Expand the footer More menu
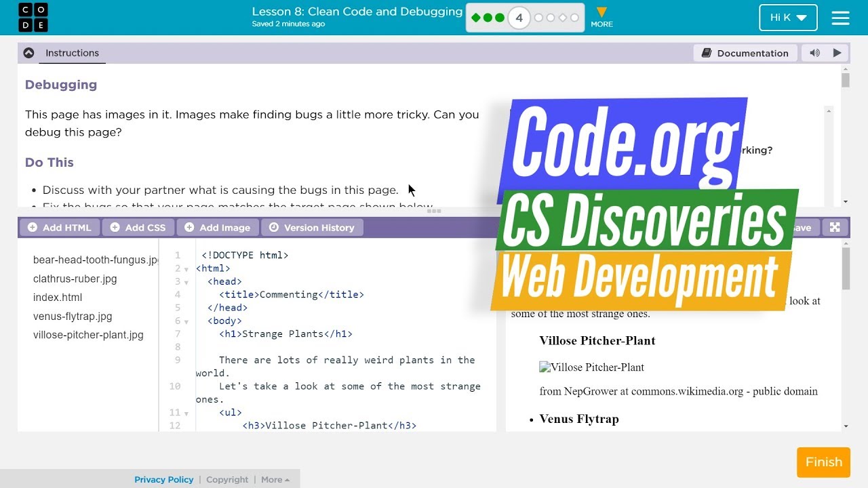Image resolution: width=868 pixels, height=488 pixels. 275,479
